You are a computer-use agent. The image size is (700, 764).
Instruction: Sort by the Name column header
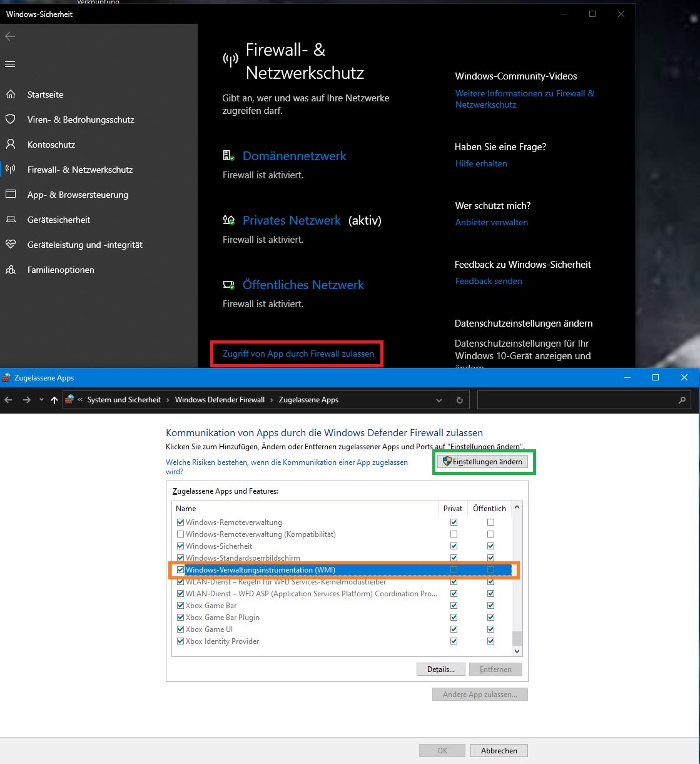305,509
